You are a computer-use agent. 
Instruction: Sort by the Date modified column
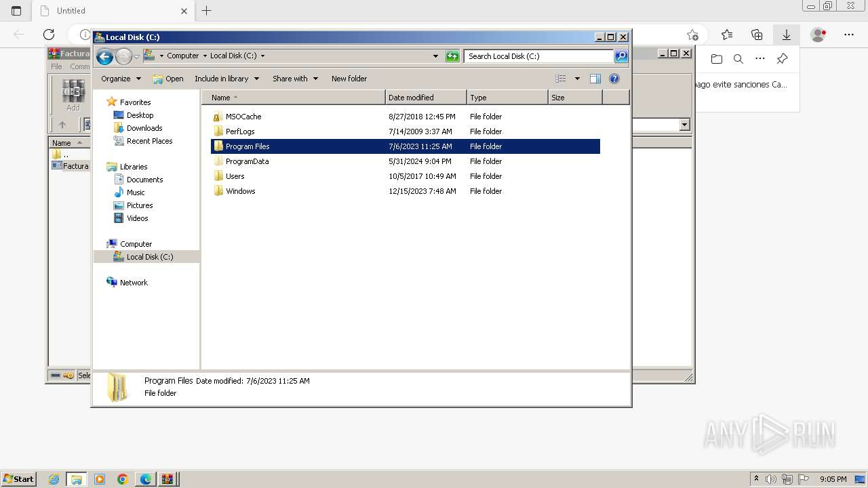[426, 98]
